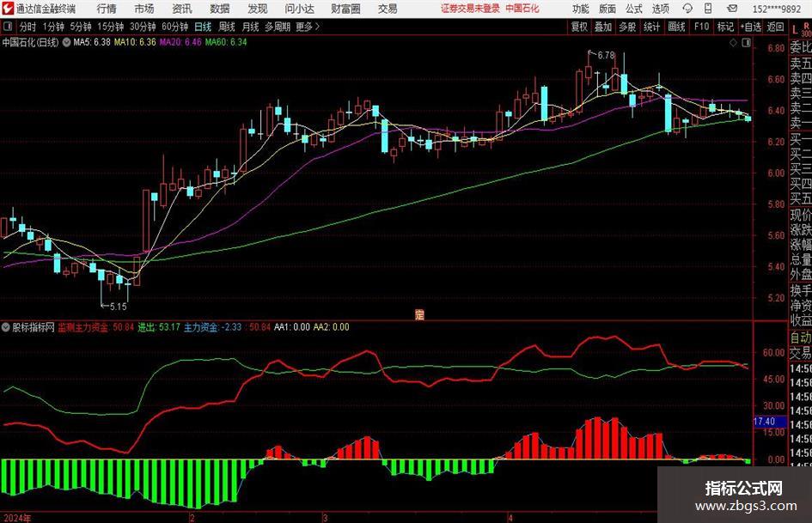The image size is (812, 523).
Task: Click the MA60: 6.34 value label
Action: pyautogui.click(x=226, y=42)
